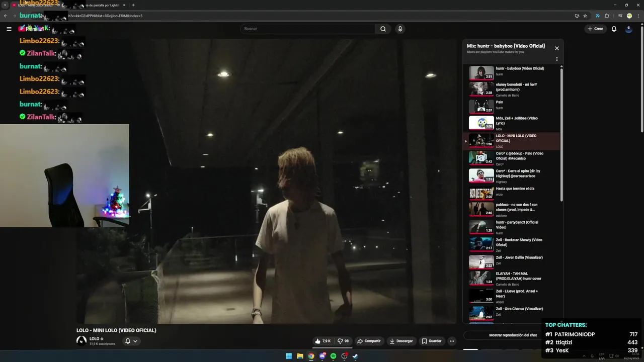Open YouTube notifications bell
This screenshot has height=362, width=644.
[x=614, y=29]
